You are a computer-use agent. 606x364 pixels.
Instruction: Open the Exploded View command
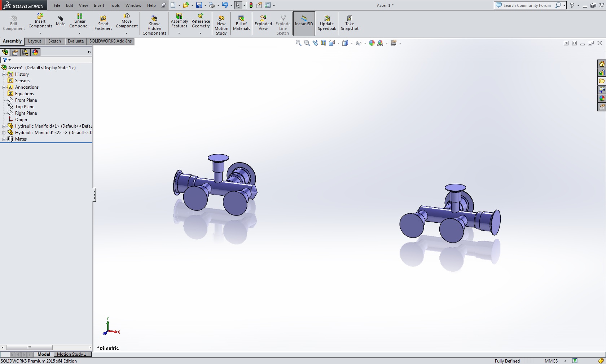click(x=263, y=23)
